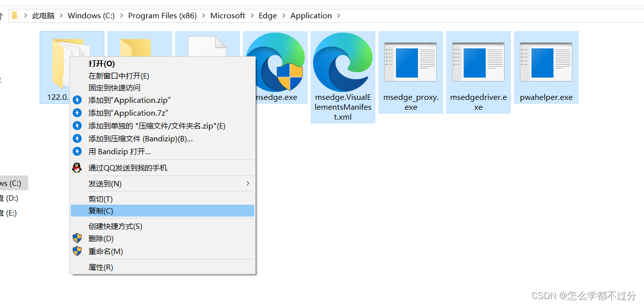
Task: Choose 剪切(T) from context menu
Action: pyautogui.click(x=162, y=199)
